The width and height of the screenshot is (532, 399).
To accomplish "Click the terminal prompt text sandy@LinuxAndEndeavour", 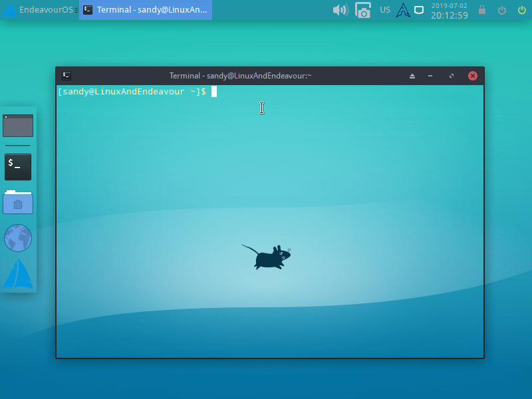I will click(124, 92).
